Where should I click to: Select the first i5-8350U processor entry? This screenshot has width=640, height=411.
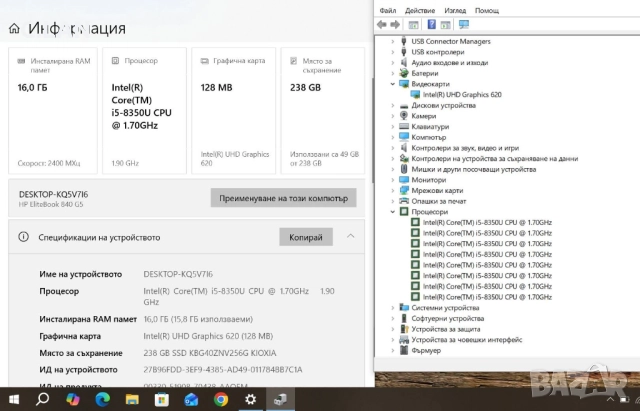(x=487, y=222)
